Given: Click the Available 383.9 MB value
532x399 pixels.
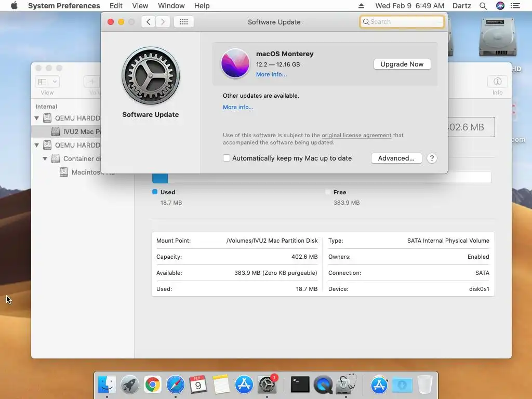Looking at the screenshot, I should coord(275,273).
